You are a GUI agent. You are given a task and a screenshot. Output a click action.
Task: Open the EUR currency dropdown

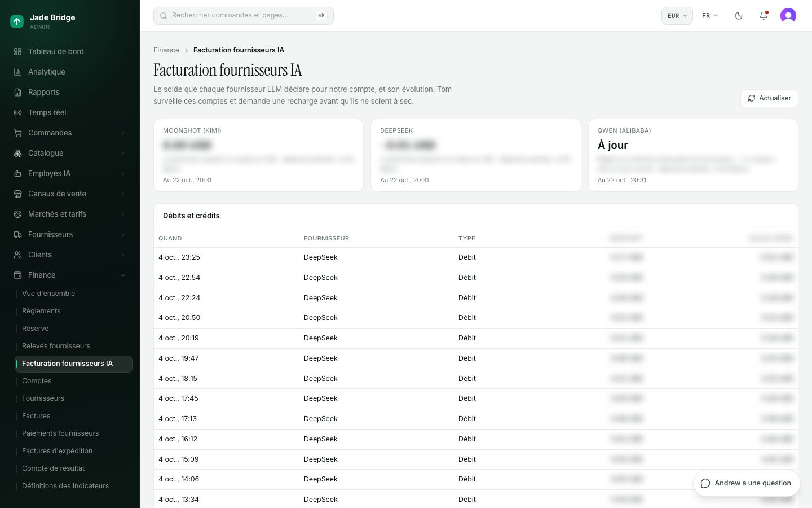click(x=677, y=16)
